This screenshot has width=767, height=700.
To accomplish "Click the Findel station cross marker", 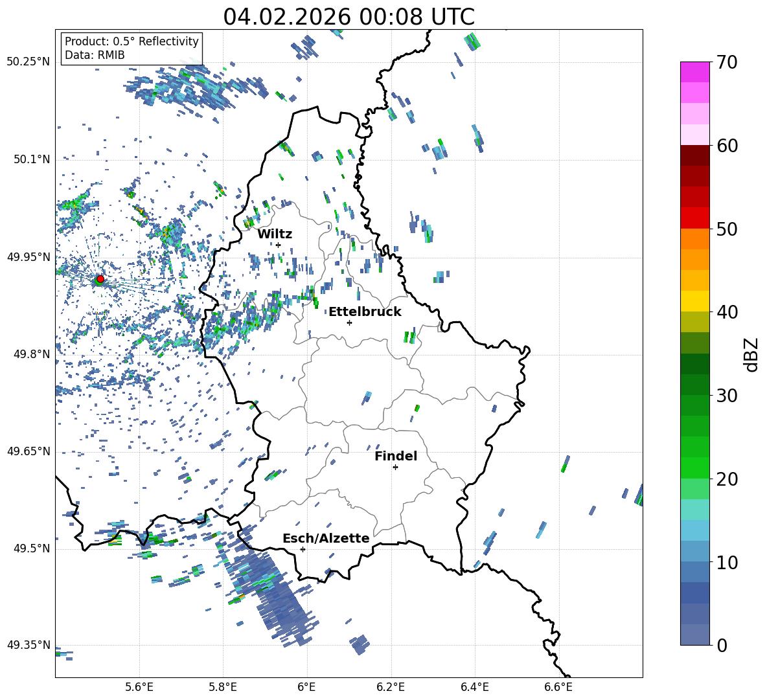I will (395, 468).
